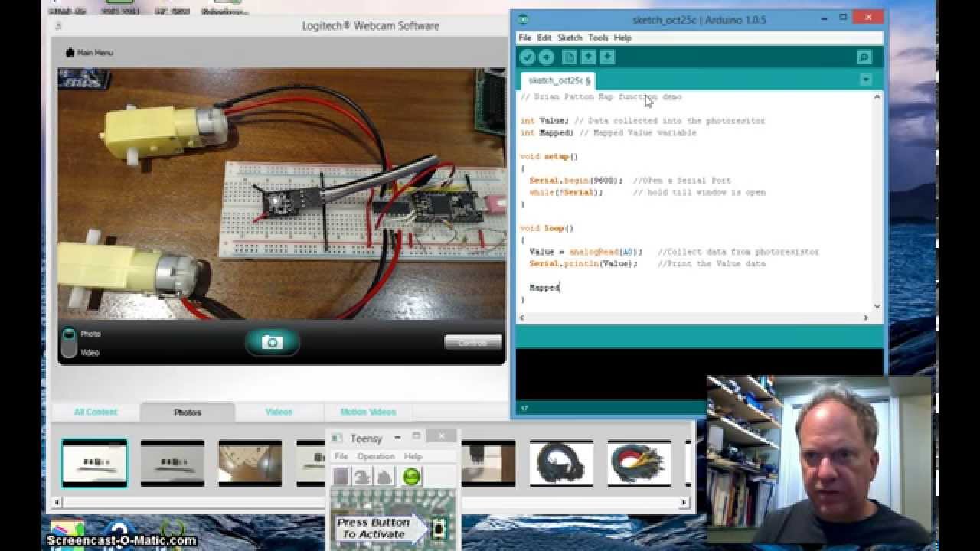Open Arduino Help menu
980x551 pixels.
click(x=622, y=37)
